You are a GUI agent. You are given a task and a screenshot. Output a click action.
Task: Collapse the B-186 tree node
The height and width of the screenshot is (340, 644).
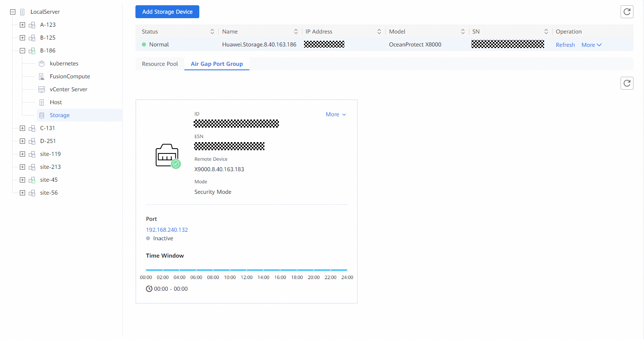(x=23, y=51)
